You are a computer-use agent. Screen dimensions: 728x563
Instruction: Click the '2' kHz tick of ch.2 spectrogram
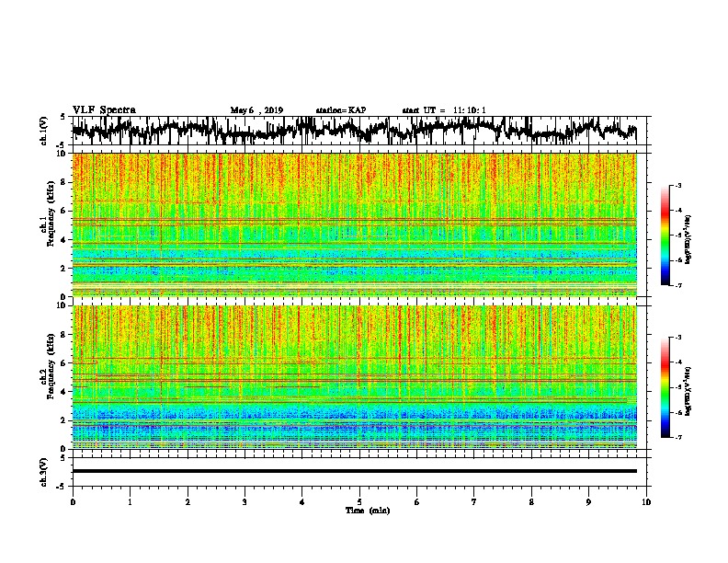(65, 420)
